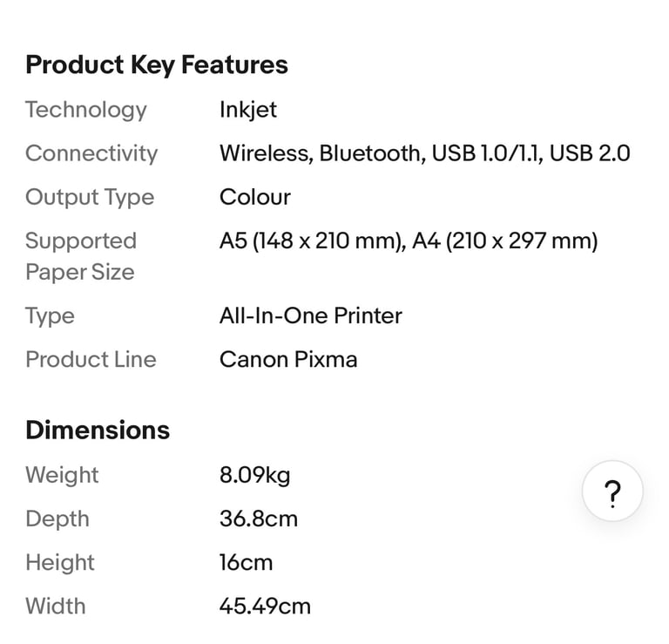Screen dimensions: 669x644
Task: Click the Inkjet value text
Action: pos(248,110)
